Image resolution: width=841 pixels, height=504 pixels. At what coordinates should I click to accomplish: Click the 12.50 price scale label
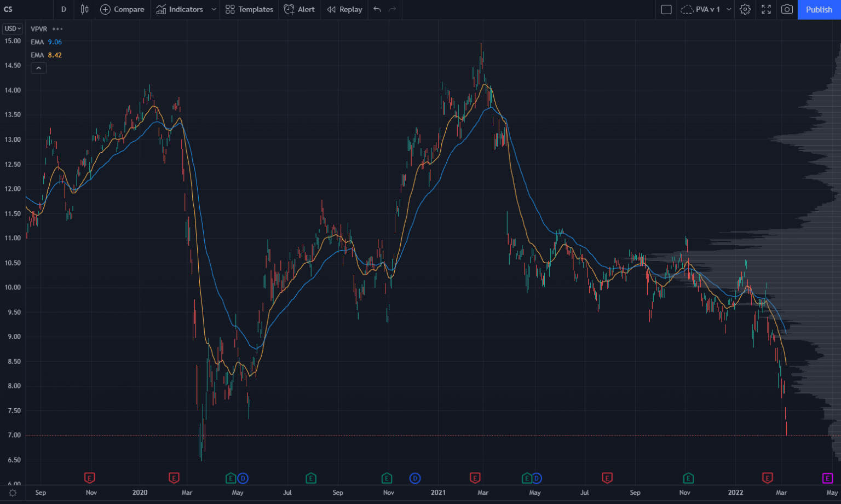[x=13, y=164]
